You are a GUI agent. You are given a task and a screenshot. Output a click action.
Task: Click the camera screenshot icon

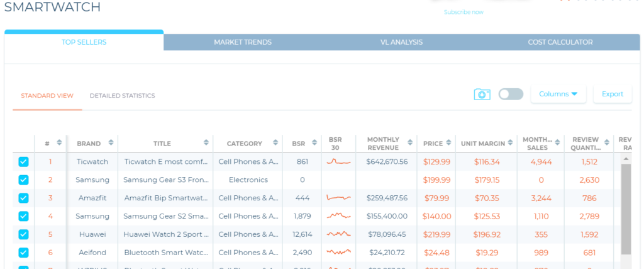[482, 94]
